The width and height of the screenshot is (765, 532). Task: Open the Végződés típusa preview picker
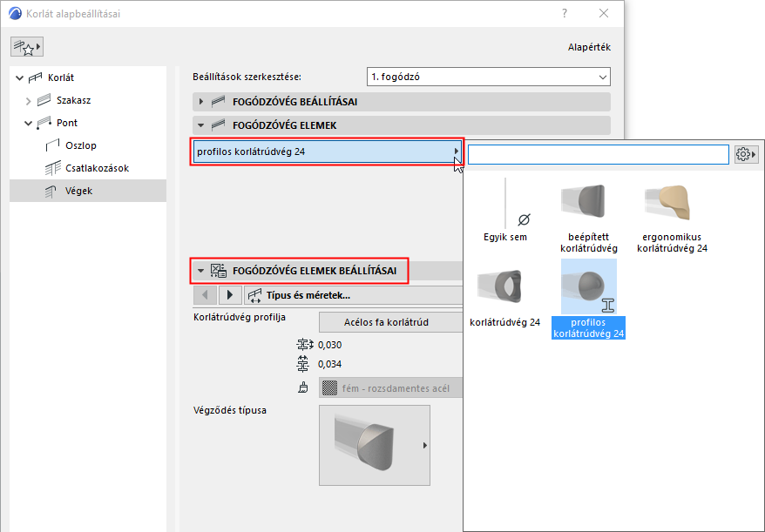375,445
